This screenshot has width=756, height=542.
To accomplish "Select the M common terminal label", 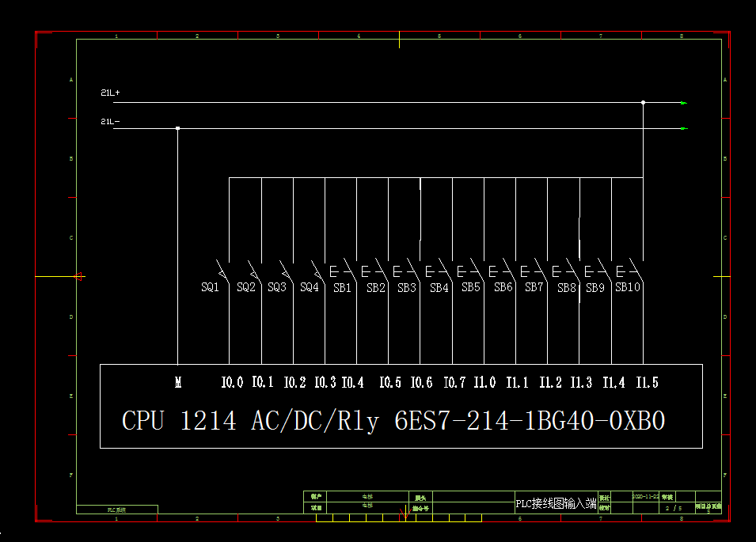I will (178, 382).
